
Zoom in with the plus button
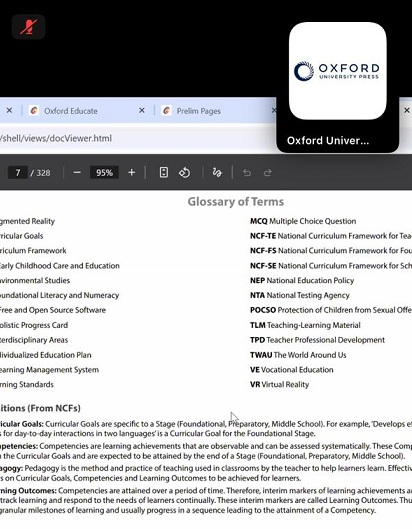pos(132,173)
